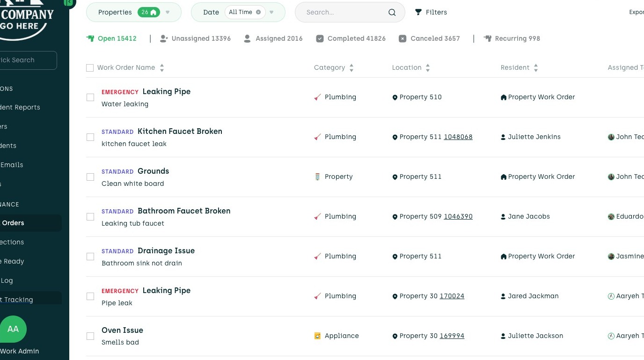Image resolution: width=644 pixels, height=360 pixels.
Task: Open the Bathroom Faucet Broken work order
Action: 184,211
